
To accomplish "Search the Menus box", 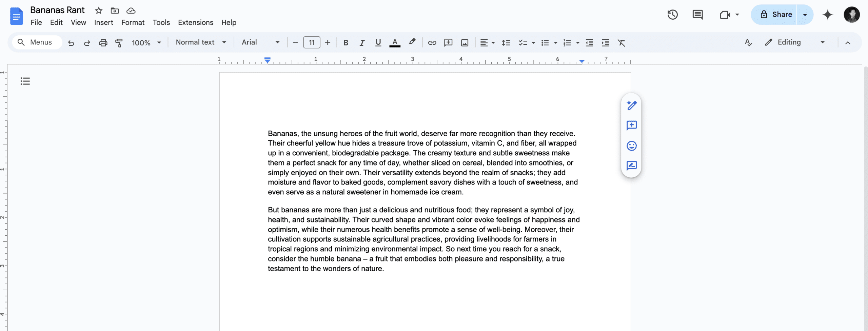I will click(37, 42).
